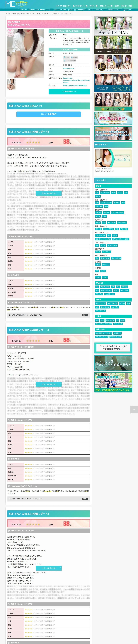
Task: Click この店舗の詳細ページへ button
Action: (x=69, y=91)
